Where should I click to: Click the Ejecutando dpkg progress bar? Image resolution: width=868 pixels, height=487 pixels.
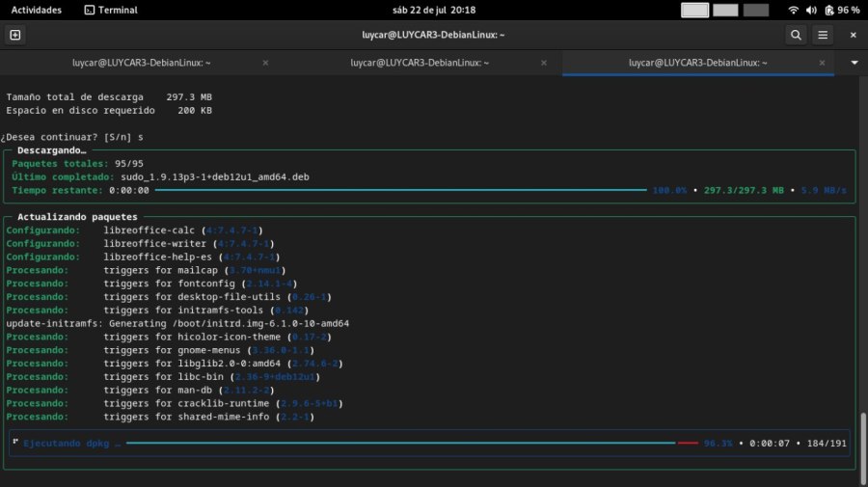tap(400, 444)
